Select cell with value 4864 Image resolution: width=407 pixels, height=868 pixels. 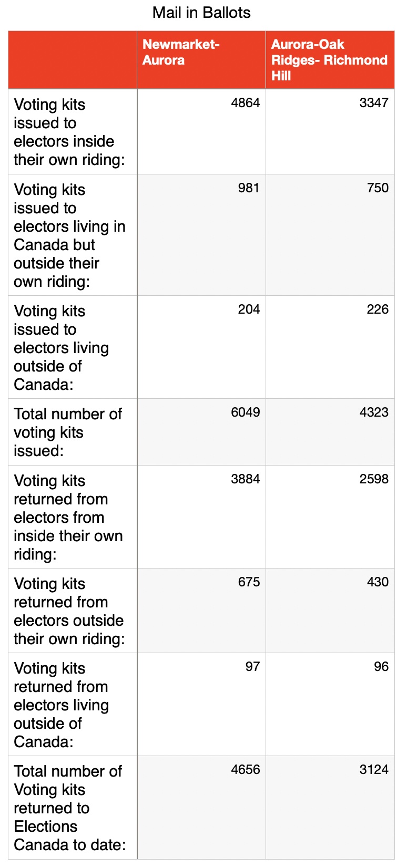[x=201, y=132]
